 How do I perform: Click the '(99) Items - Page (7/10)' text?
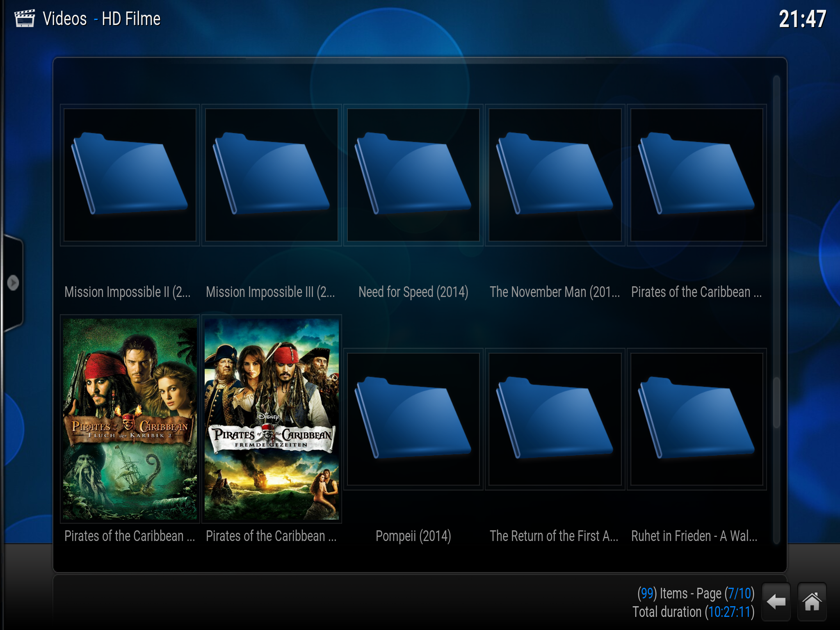click(696, 593)
